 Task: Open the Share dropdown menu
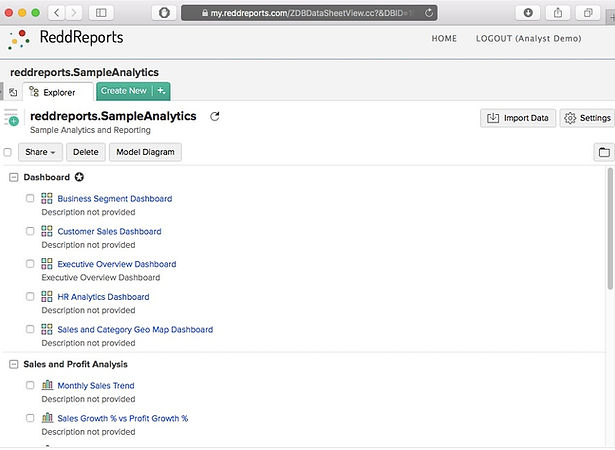point(41,152)
